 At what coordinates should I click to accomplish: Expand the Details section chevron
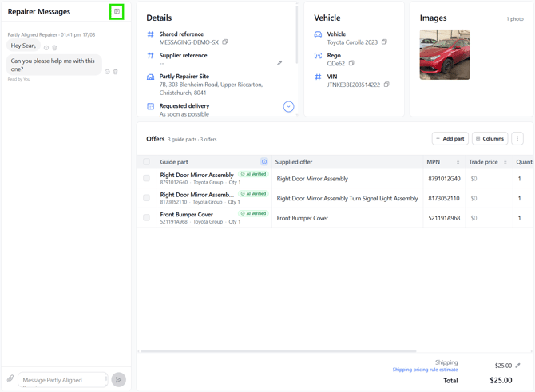pos(288,107)
